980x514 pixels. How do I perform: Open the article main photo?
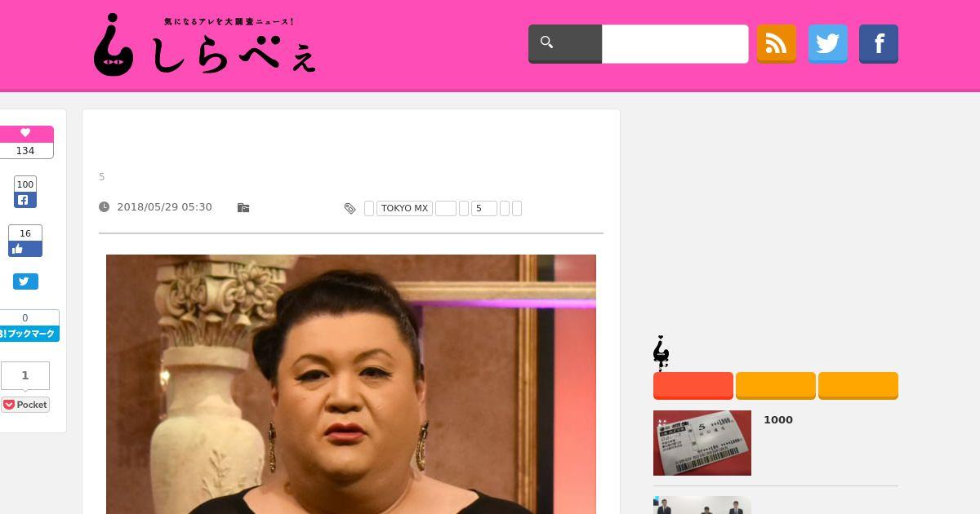pos(351,384)
